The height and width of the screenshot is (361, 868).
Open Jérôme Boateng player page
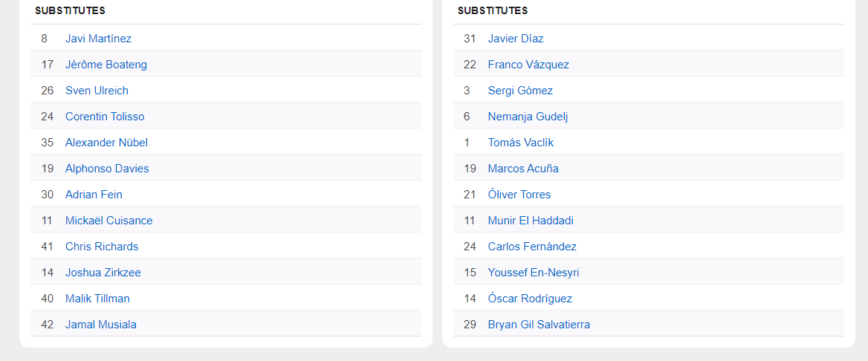click(x=106, y=65)
